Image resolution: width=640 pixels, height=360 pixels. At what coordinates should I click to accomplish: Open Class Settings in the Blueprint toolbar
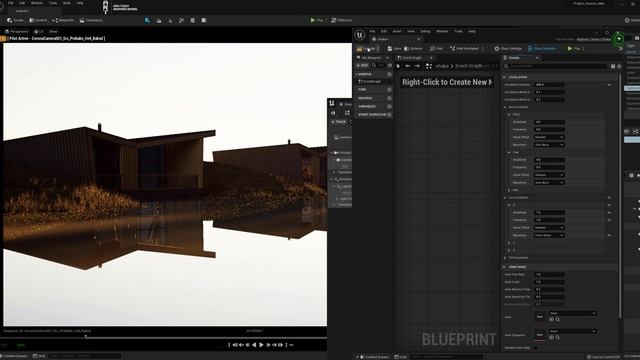tap(508, 49)
